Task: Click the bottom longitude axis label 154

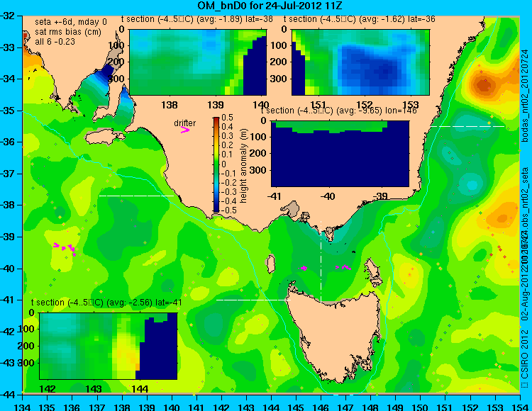Action: 519,407
